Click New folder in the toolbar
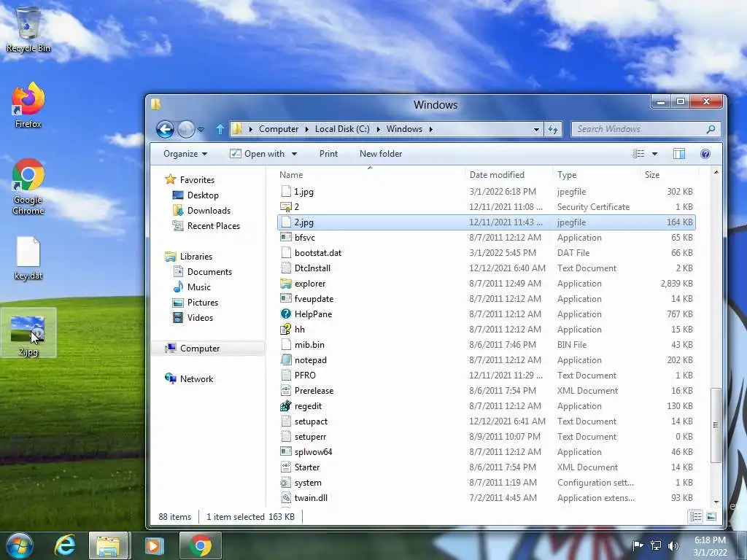The height and width of the screenshot is (560, 747). [381, 154]
